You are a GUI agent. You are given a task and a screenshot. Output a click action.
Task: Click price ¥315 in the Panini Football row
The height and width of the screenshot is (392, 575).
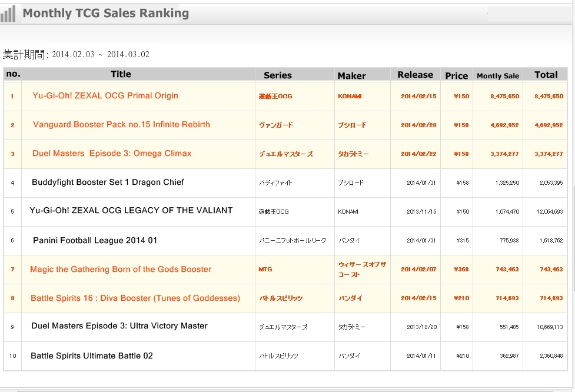(x=463, y=241)
